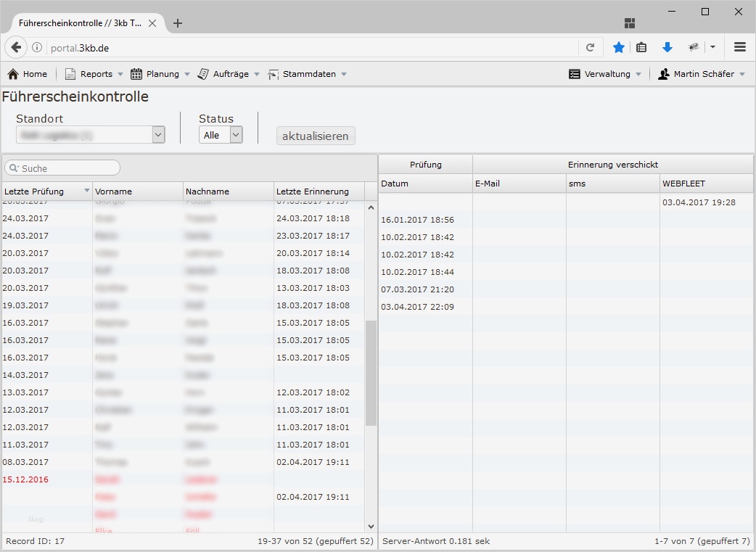
Task: Close the Führerscheinkontrolle browser tab
Action: [x=152, y=23]
